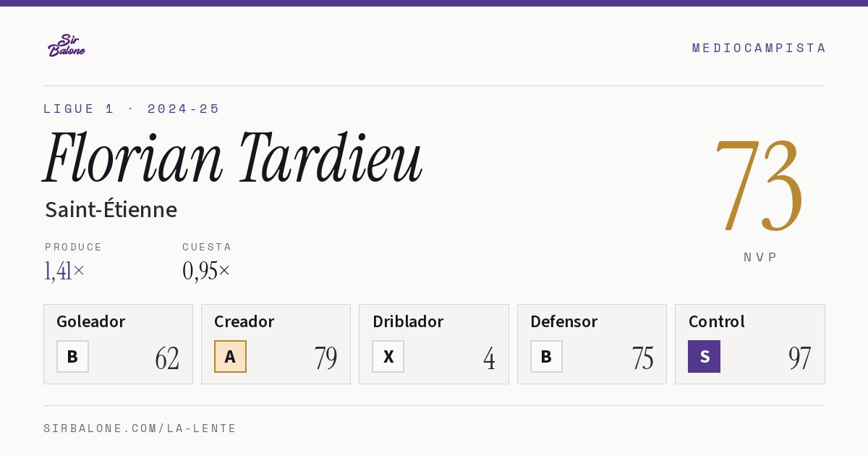Click the Defensor score 75
Viewport: 868px width, 456px height.
(642, 358)
